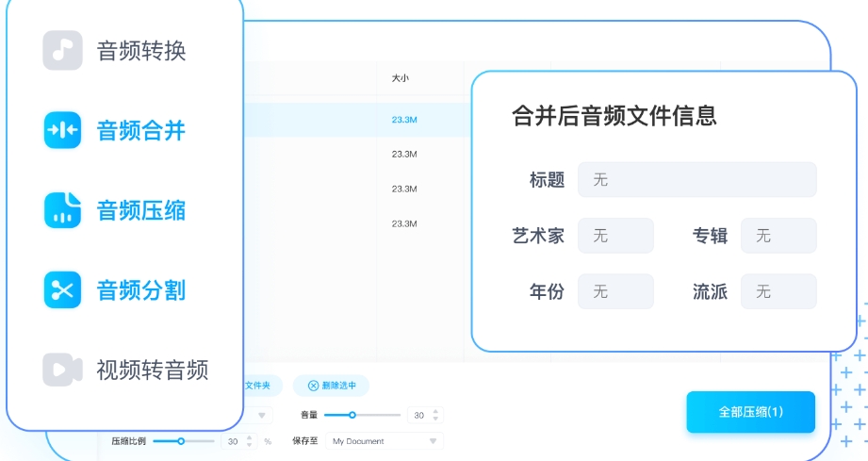Decrease 压缩比例 value with the down arrow
Screen dimensions: 868x461
click(x=249, y=444)
